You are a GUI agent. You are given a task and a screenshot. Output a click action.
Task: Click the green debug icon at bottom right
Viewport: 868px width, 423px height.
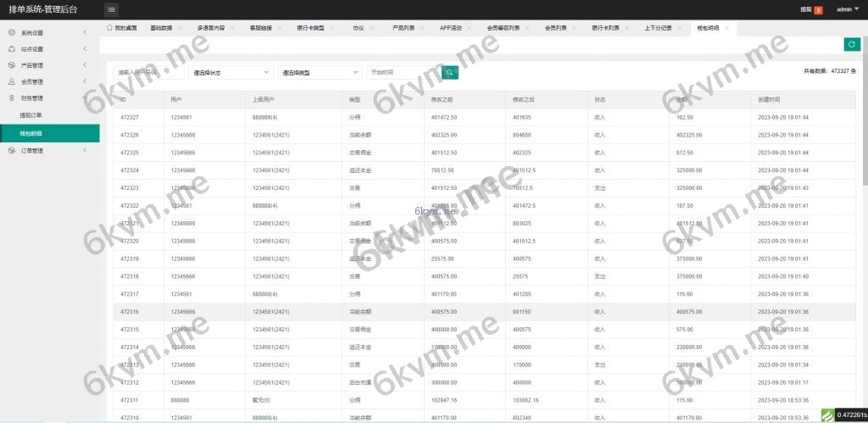pos(827,415)
